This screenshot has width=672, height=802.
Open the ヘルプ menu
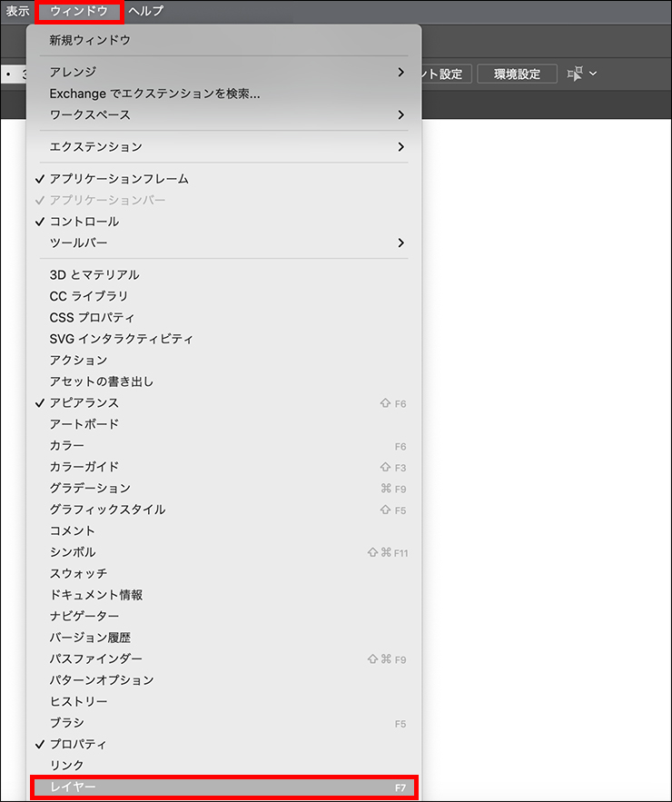[146, 11]
